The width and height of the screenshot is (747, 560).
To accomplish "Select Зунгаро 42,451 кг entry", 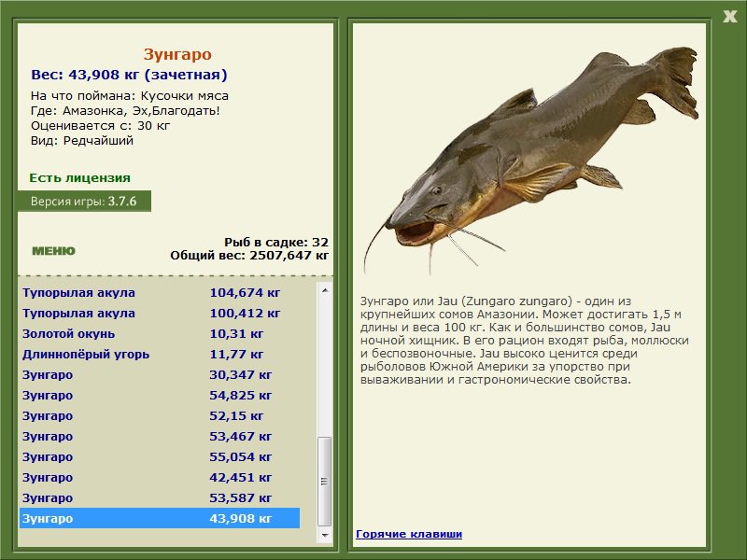I will [x=159, y=478].
